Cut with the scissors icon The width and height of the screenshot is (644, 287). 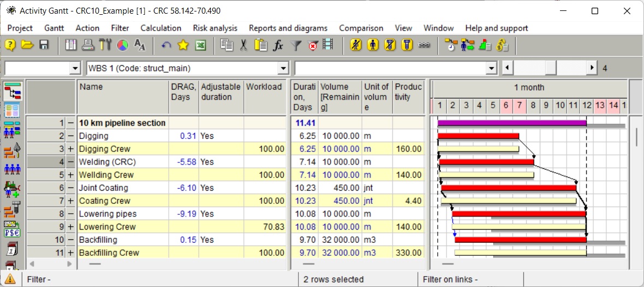tap(243, 45)
